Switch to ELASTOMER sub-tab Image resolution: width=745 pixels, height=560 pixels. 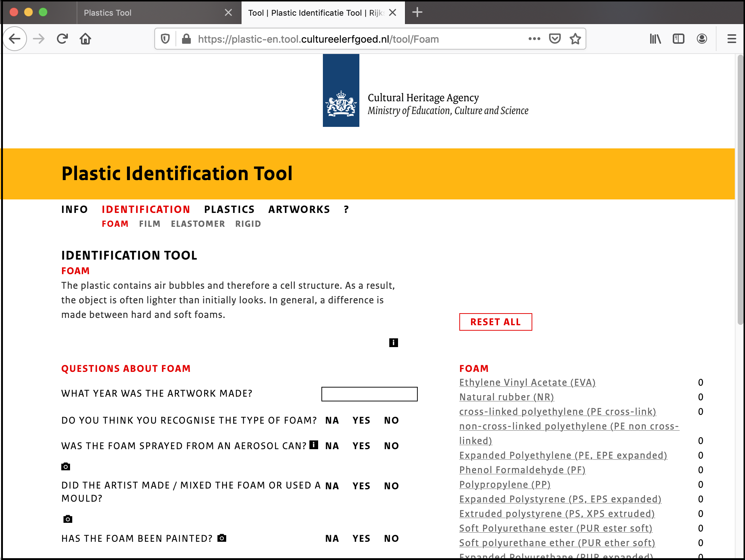(198, 224)
